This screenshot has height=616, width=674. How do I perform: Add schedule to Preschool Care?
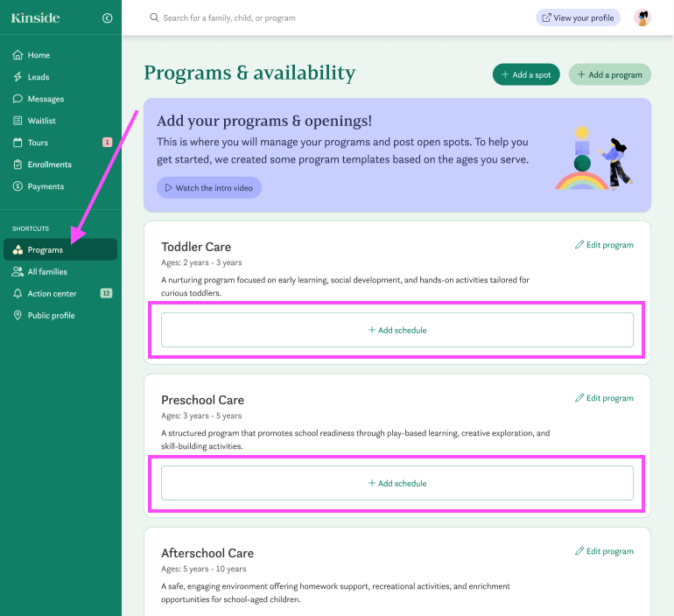click(397, 483)
